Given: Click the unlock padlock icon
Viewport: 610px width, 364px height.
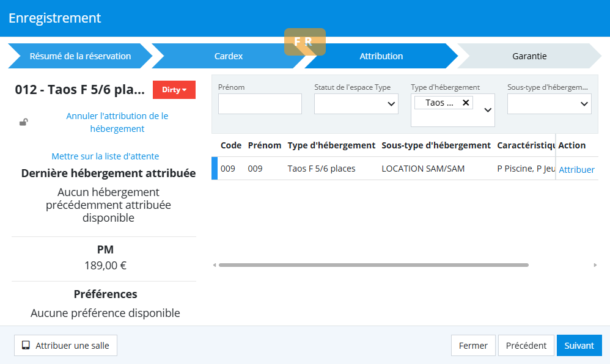Looking at the screenshot, I should (x=23, y=122).
